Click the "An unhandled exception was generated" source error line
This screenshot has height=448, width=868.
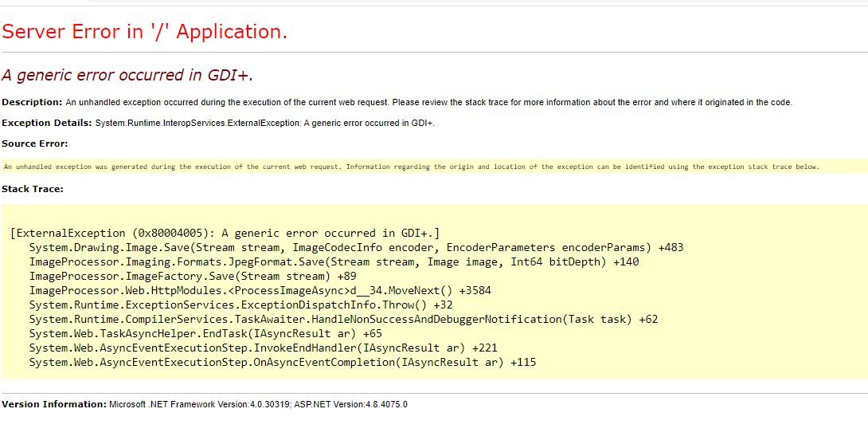pyautogui.click(x=411, y=167)
